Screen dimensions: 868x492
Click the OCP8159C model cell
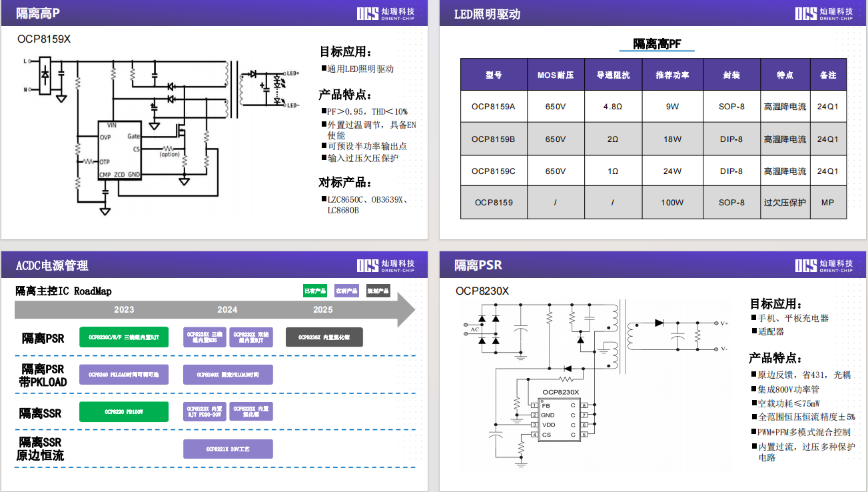coord(494,171)
